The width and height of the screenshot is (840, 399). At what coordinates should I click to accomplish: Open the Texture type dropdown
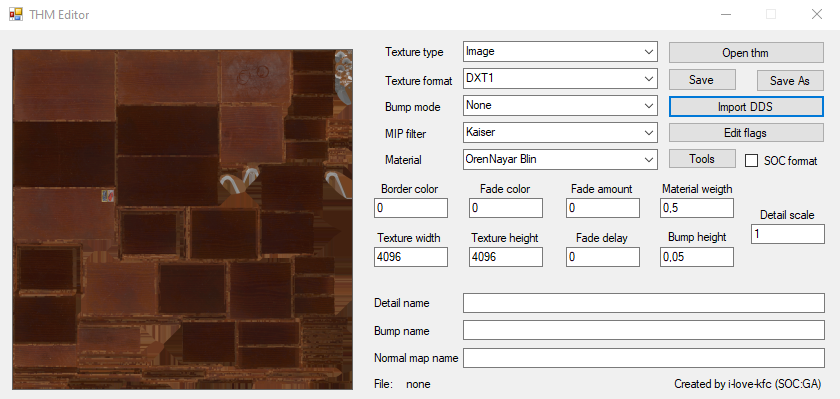tap(560, 52)
